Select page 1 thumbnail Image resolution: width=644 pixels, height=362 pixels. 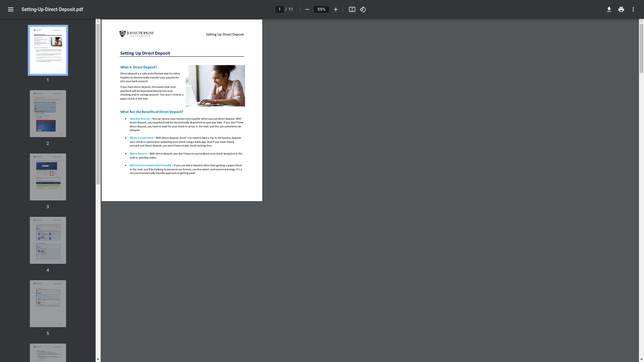pos(48,50)
